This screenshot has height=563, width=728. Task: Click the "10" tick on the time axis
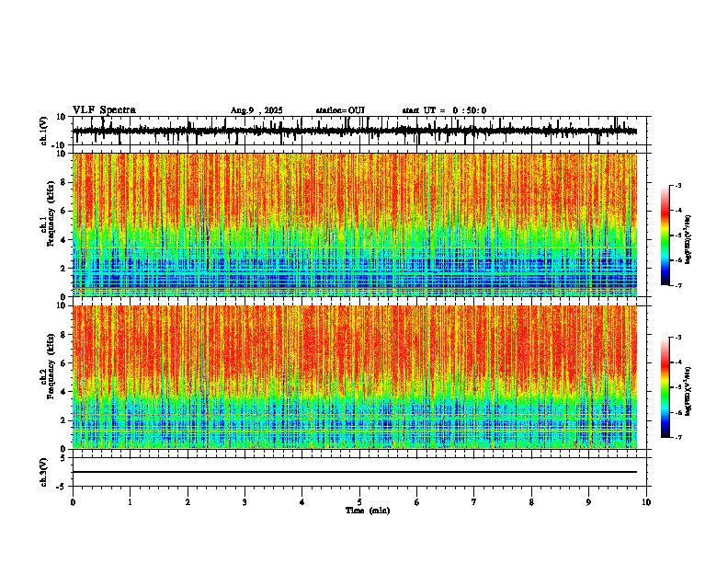point(646,502)
